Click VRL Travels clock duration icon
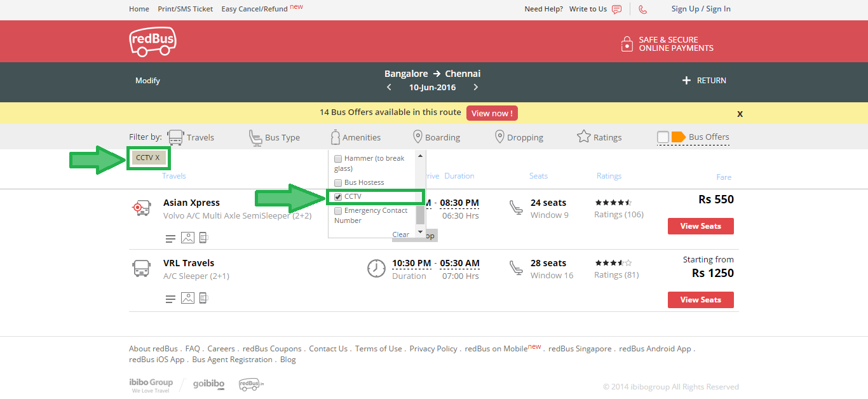Screen dimensions: 868x399 (377, 268)
